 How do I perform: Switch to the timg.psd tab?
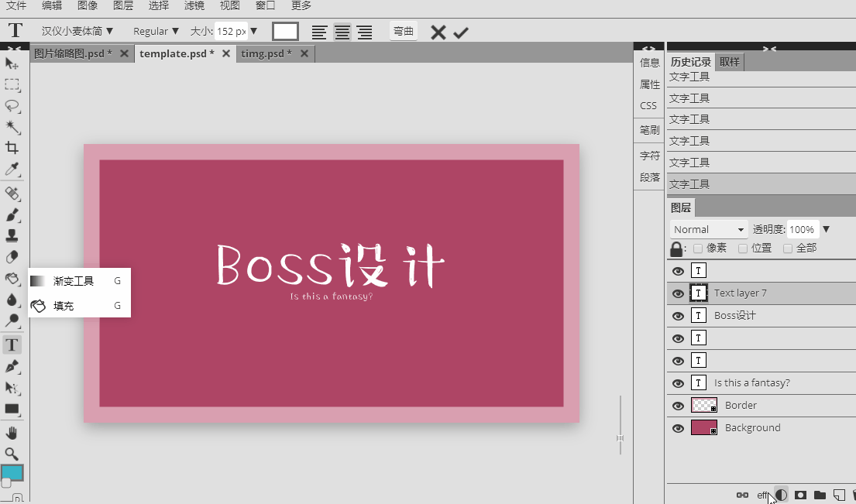[x=266, y=53]
